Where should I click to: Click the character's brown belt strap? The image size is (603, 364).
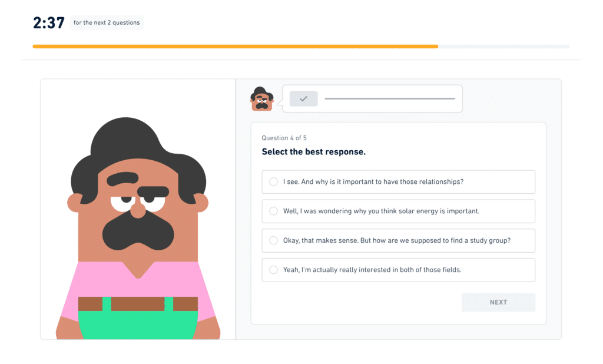138,304
